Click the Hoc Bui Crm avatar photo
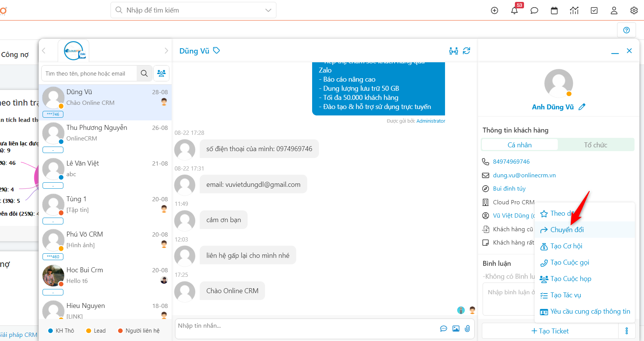The width and height of the screenshot is (644, 341). (53, 276)
